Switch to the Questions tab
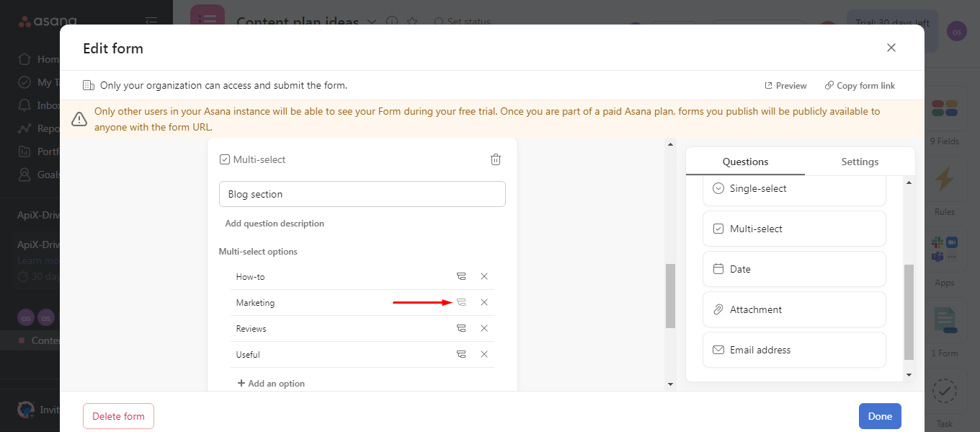The width and height of the screenshot is (980, 432). point(745,162)
